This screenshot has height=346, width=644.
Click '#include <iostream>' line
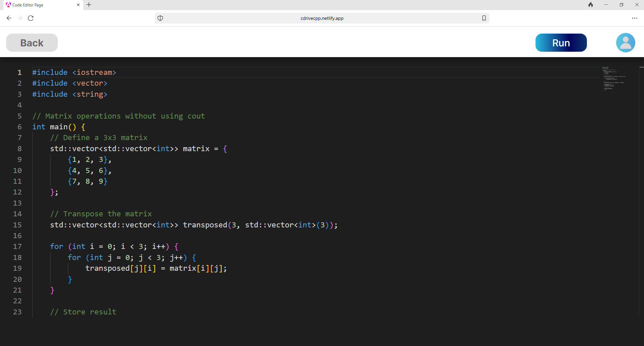[x=74, y=72]
